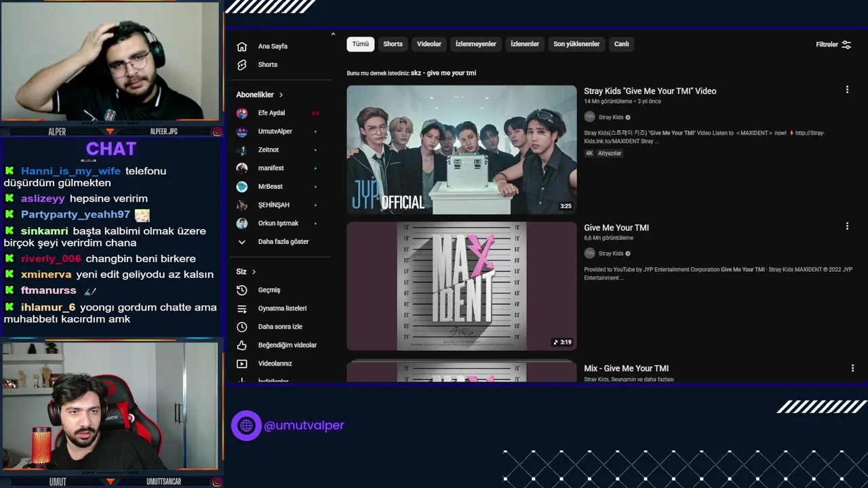868x488 pixels.
Task: Click the Altyazılar badge on first result
Action: click(x=610, y=153)
